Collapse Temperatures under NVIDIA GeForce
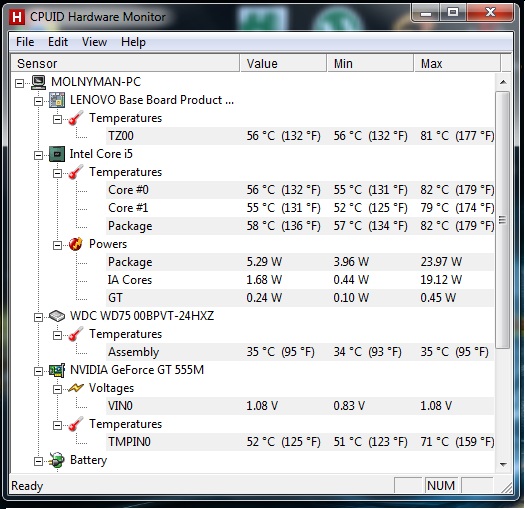Image resolution: width=525 pixels, height=509 pixels. click(x=57, y=425)
